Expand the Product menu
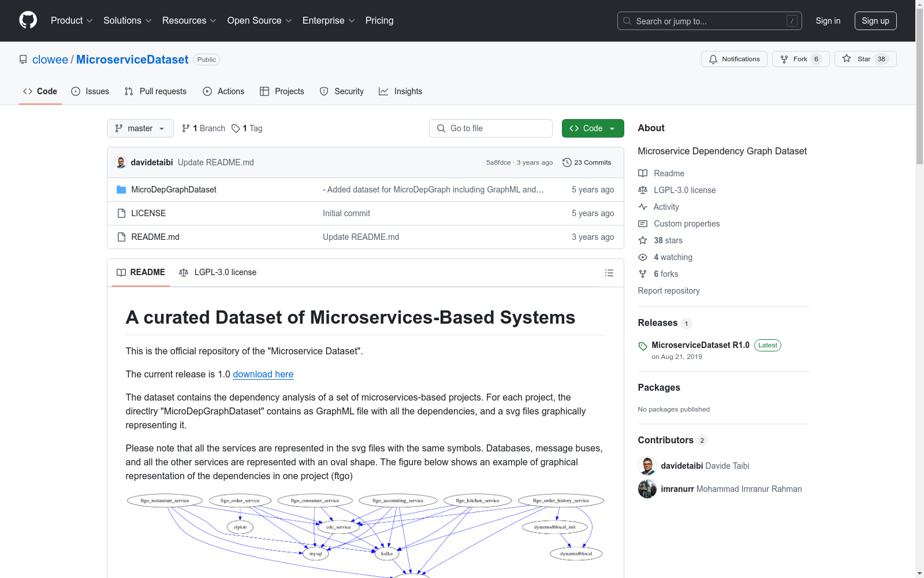The width and height of the screenshot is (924, 578). (72, 20)
